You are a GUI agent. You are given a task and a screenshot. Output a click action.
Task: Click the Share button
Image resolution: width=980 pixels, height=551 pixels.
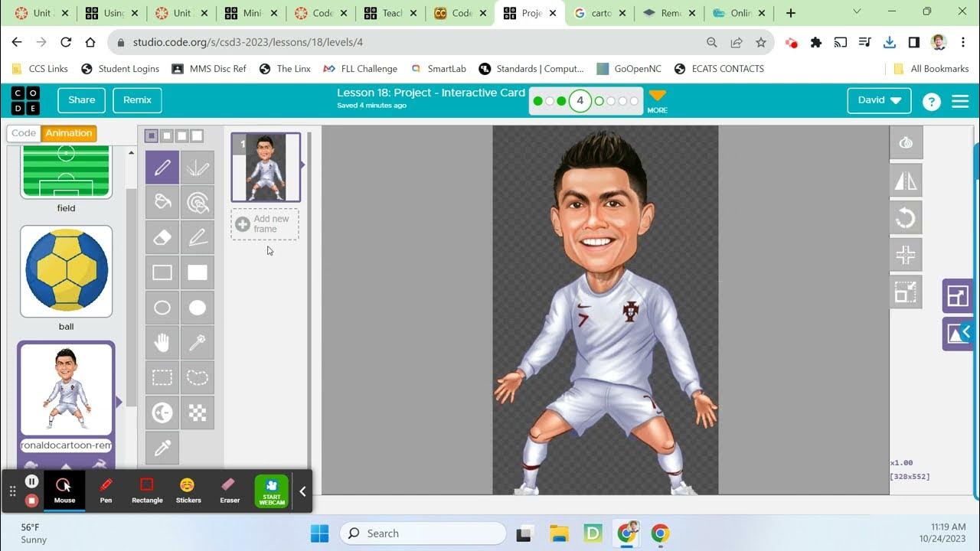click(x=82, y=100)
